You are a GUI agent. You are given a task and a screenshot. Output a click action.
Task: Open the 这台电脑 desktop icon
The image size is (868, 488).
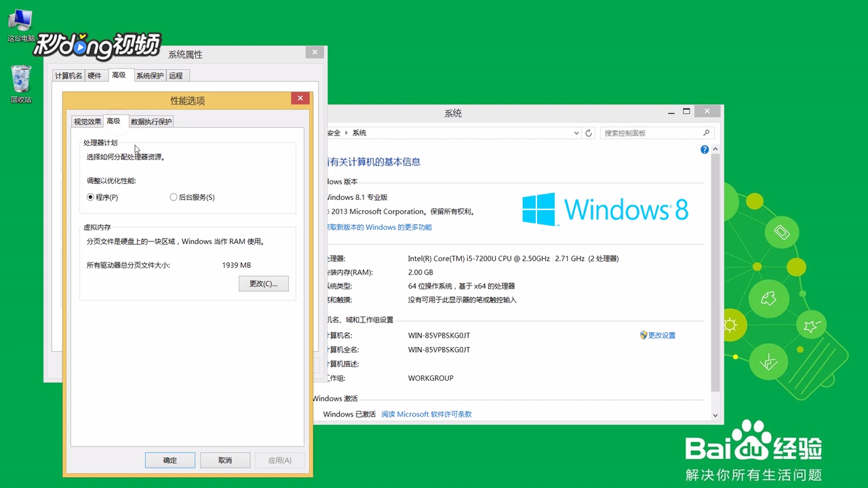21,26
